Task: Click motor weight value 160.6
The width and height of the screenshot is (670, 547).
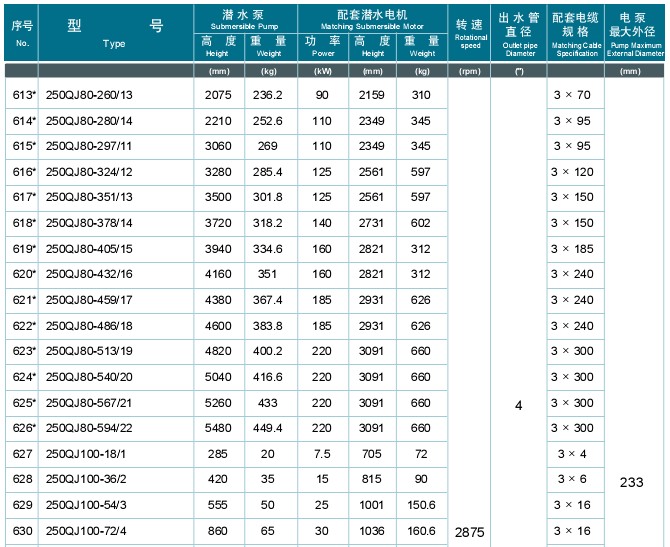Action: tap(421, 530)
